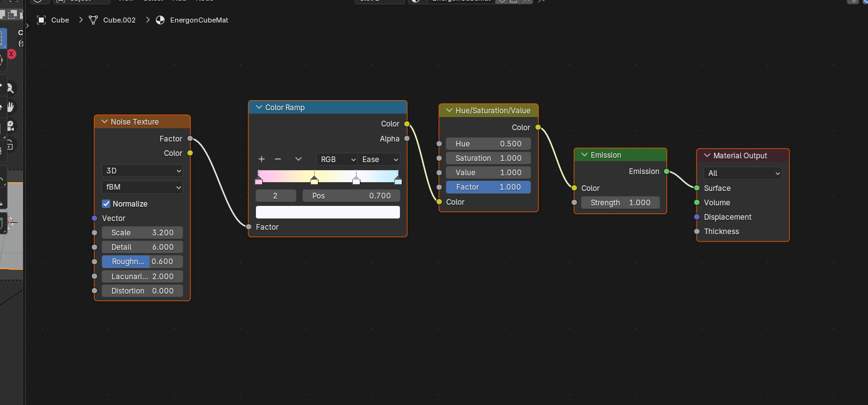
Task: Click Hue/Saturation/Value Color input socket
Action: coord(439,202)
